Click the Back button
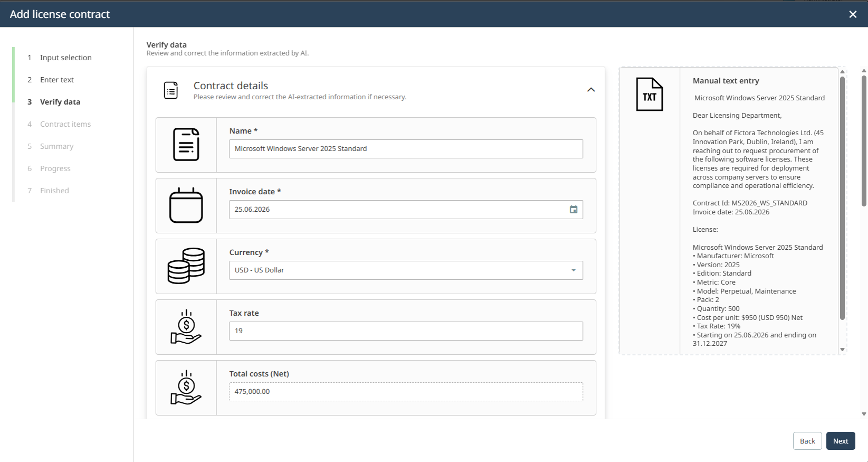Screen dimensions: 868x462 (x=807, y=441)
